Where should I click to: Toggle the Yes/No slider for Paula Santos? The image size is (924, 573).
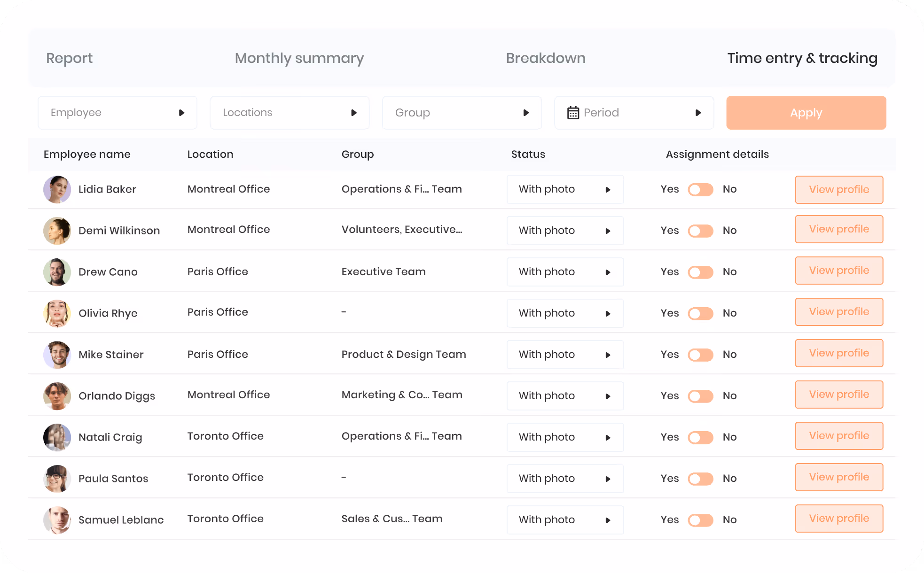pos(700,479)
